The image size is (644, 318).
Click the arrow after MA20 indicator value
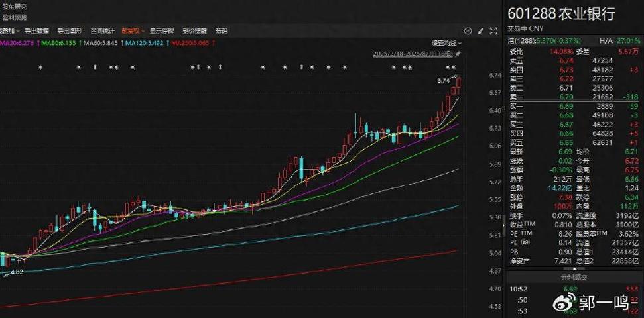tap(38, 42)
